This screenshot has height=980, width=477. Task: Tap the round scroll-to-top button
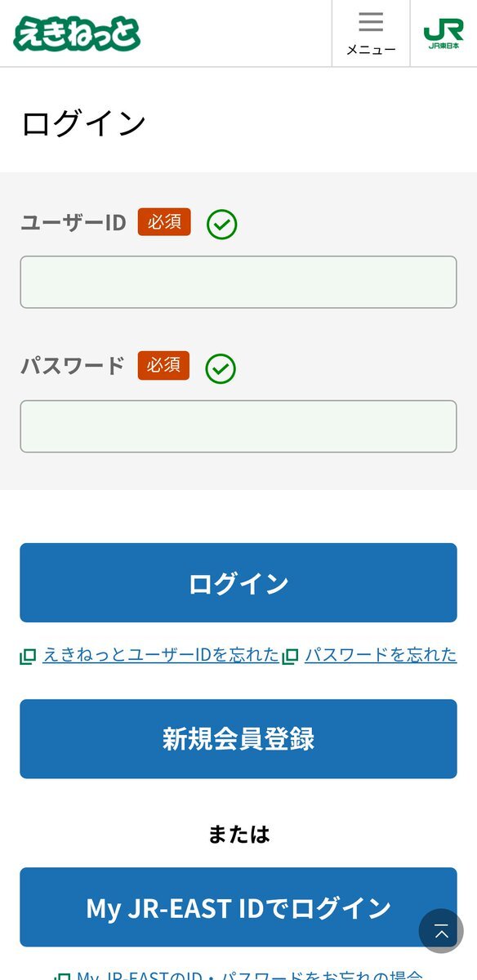441,930
